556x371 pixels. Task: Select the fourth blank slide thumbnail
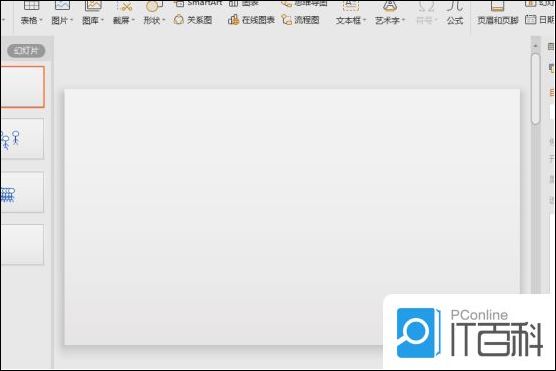pyautogui.click(x=22, y=244)
